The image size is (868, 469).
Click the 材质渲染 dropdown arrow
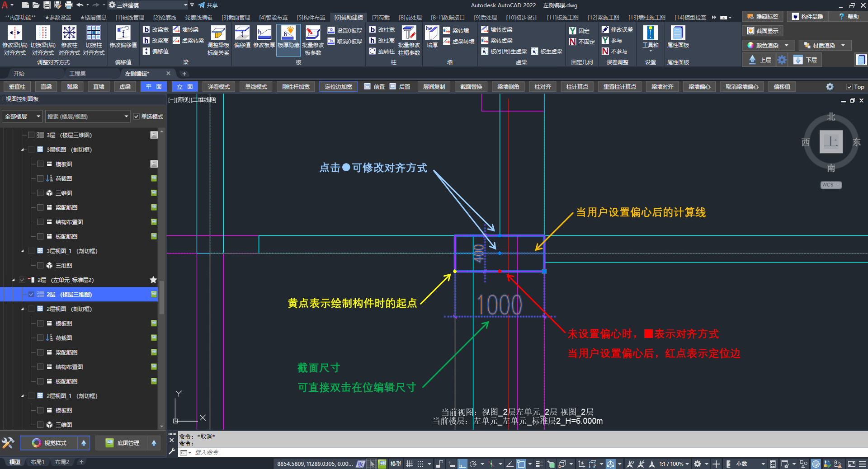point(843,45)
